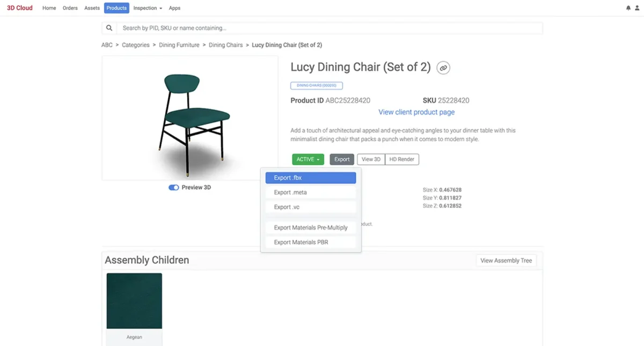Image resolution: width=644 pixels, height=346 pixels.
Task: Click the notification bell icon
Action: pyautogui.click(x=628, y=8)
